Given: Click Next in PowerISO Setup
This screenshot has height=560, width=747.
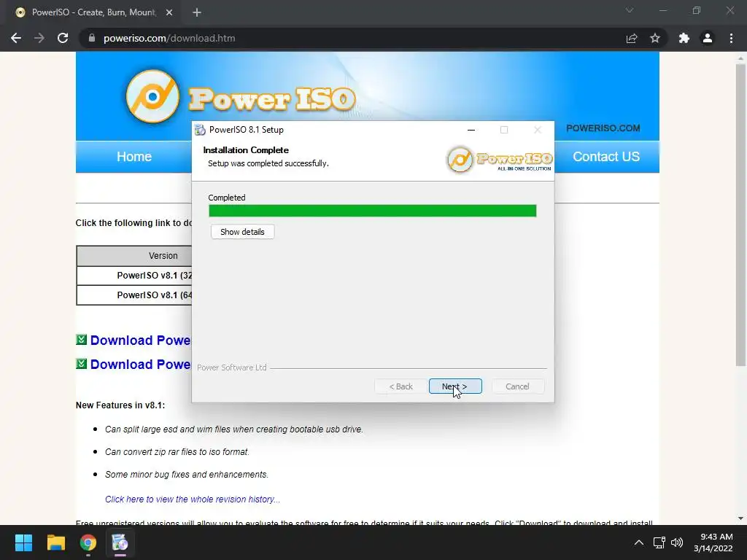Looking at the screenshot, I should (x=455, y=386).
